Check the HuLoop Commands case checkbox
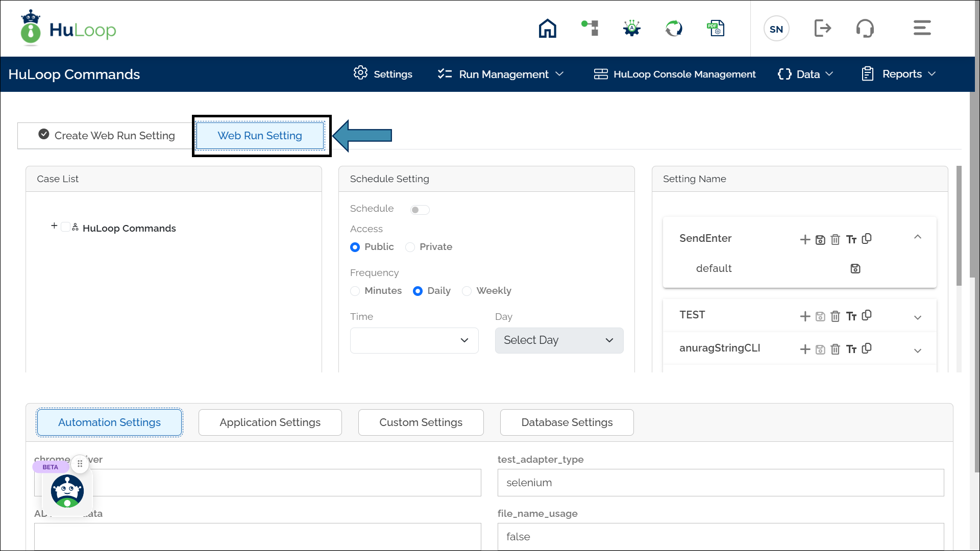The height and width of the screenshot is (551, 980). pyautogui.click(x=65, y=227)
